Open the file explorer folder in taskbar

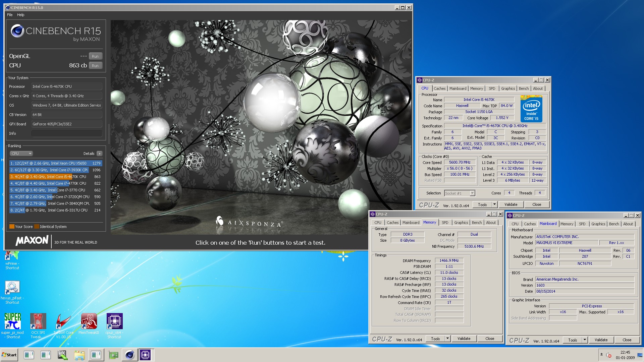coord(79,355)
